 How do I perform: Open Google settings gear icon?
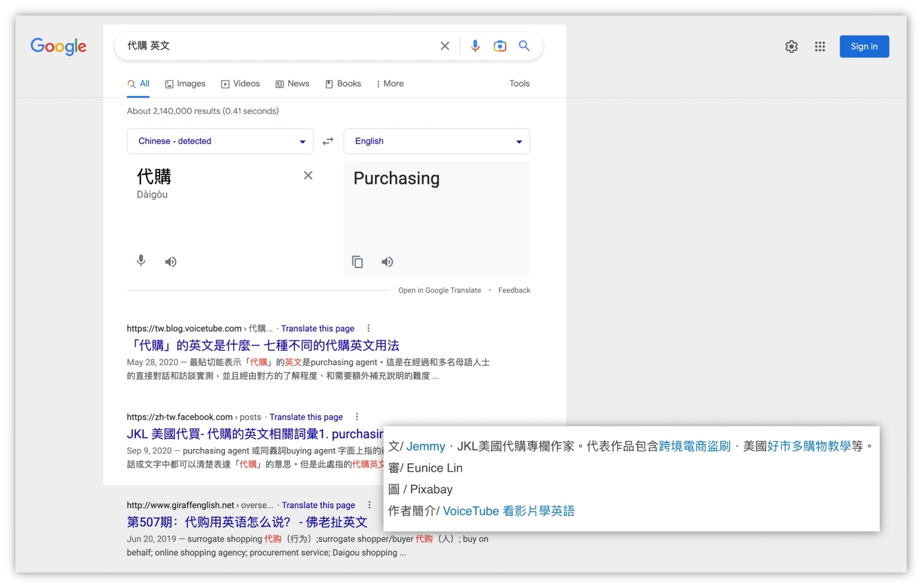(x=791, y=47)
